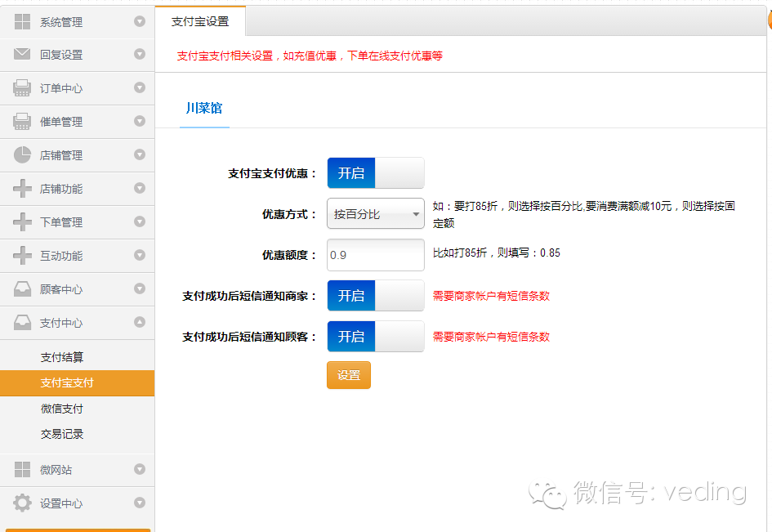
Task: Click the orange 设置 button
Action: [349, 375]
